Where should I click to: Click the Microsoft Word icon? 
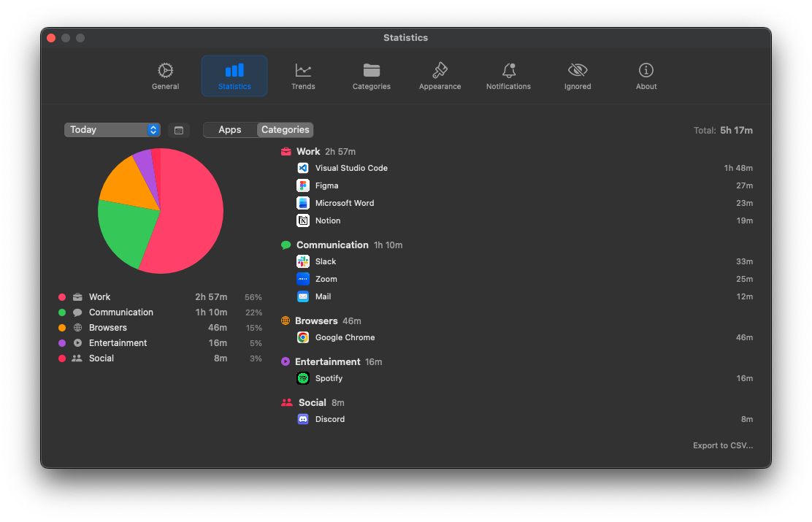tap(303, 203)
